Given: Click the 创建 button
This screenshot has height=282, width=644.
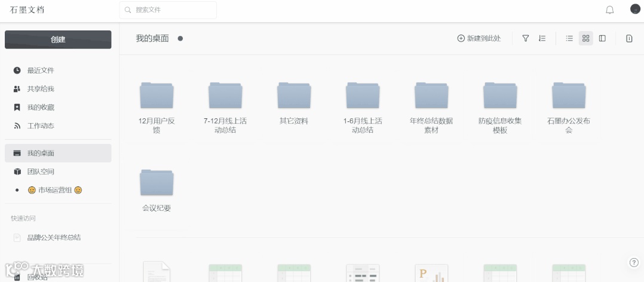Looking at the screenshot, I should (x=58, y=40).
